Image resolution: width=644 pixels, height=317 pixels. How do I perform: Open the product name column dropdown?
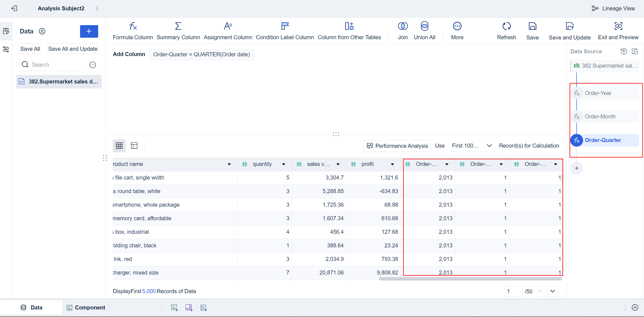[x=229, y=164]
